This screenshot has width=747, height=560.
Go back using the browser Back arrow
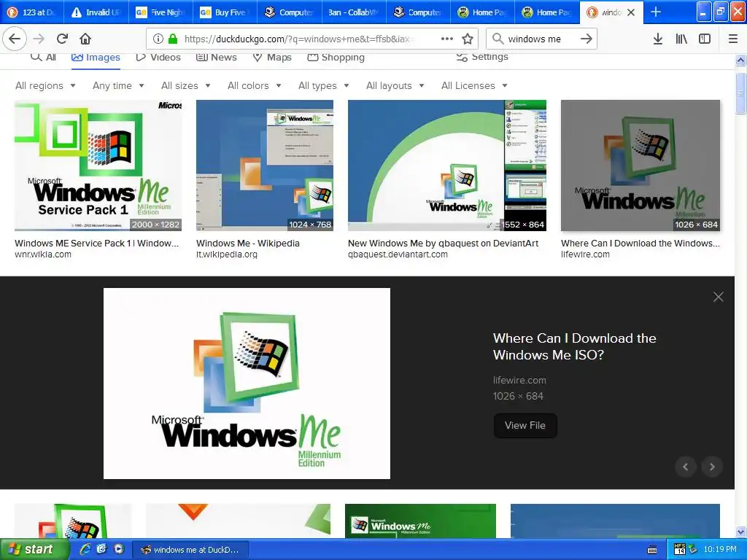[15, 39]
